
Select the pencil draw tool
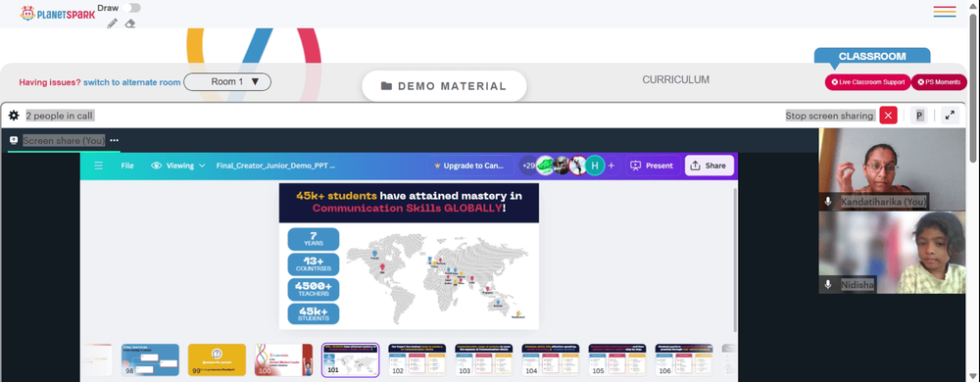pos(112,24)
